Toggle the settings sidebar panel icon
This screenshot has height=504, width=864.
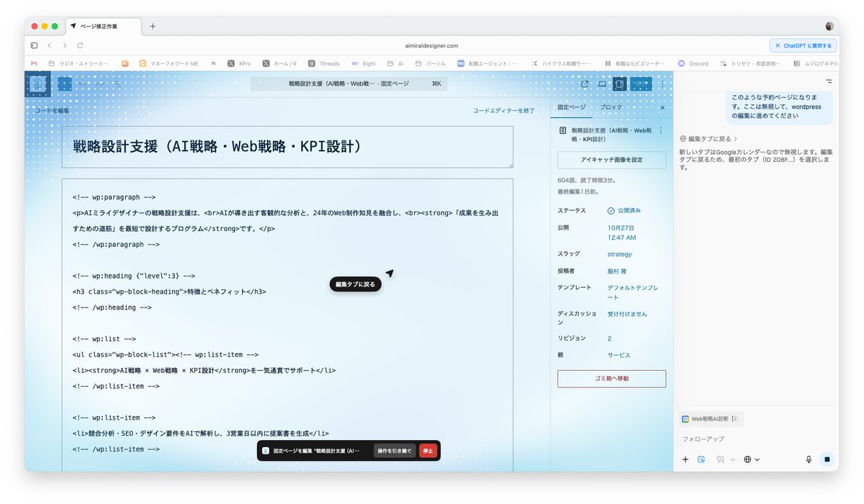point(619,84)
